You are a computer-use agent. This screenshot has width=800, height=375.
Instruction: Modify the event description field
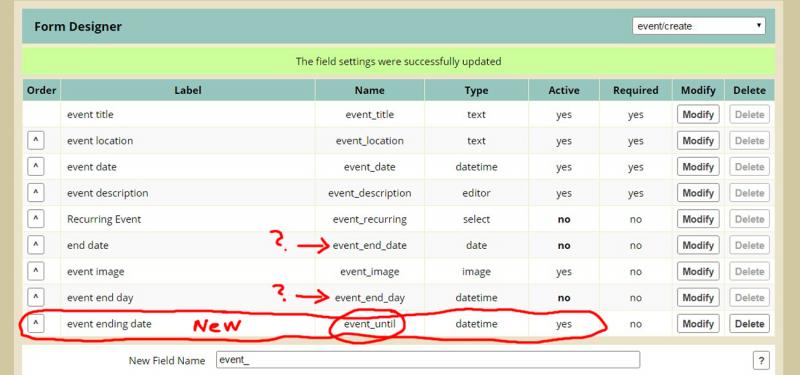coord(698,192)
